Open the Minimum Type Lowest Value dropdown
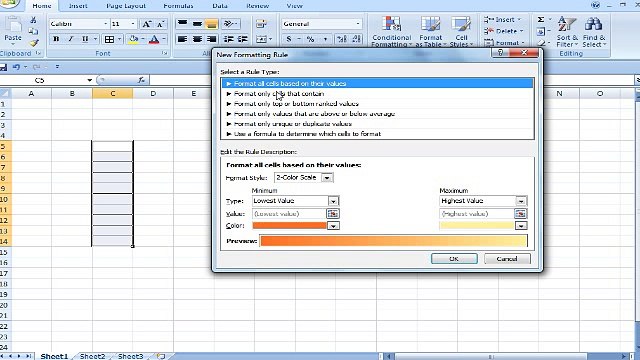Screen dimensions: 640x360 [333, 201]
